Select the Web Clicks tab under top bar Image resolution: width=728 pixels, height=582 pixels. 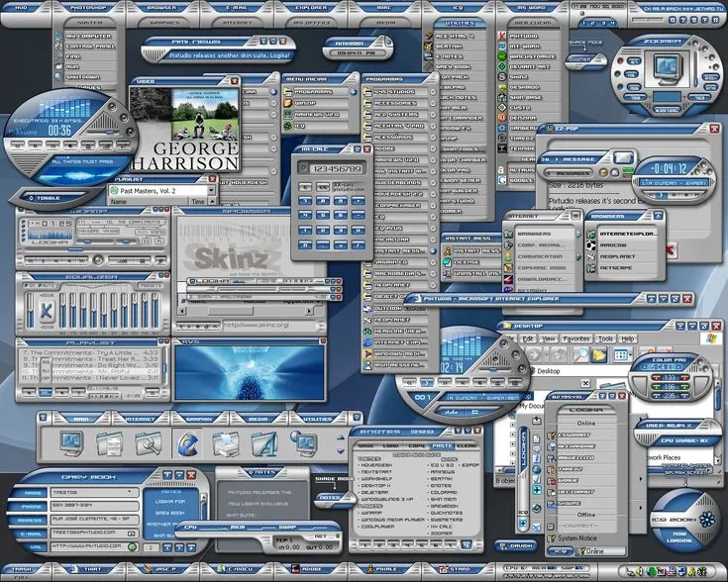(x=532, y=23)
